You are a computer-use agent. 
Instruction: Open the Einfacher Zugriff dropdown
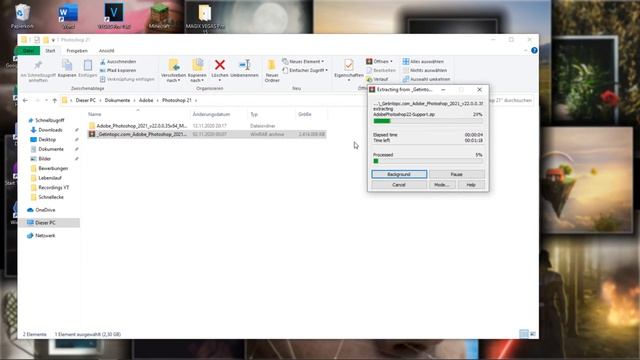[x=305, y=70]
